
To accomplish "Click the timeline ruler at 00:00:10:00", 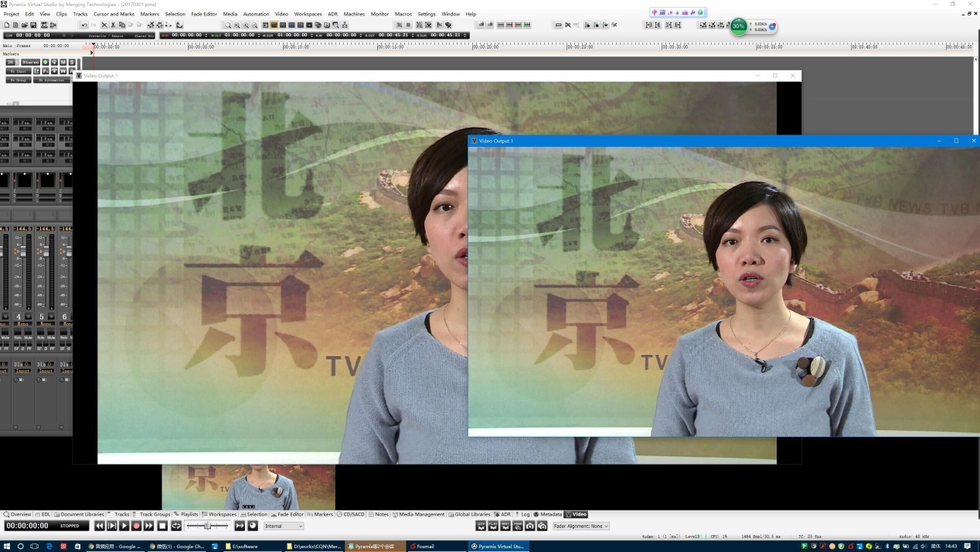I will 297,46.
